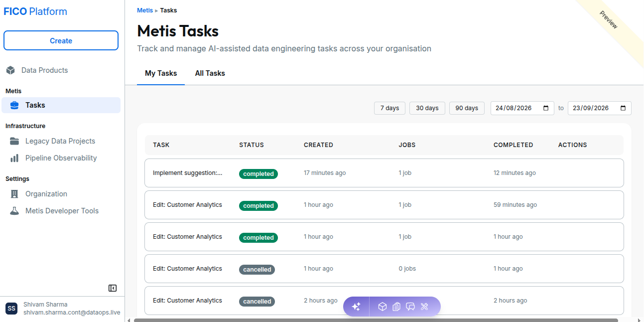Click the Metis breadcrumb link

click(145, 10)
